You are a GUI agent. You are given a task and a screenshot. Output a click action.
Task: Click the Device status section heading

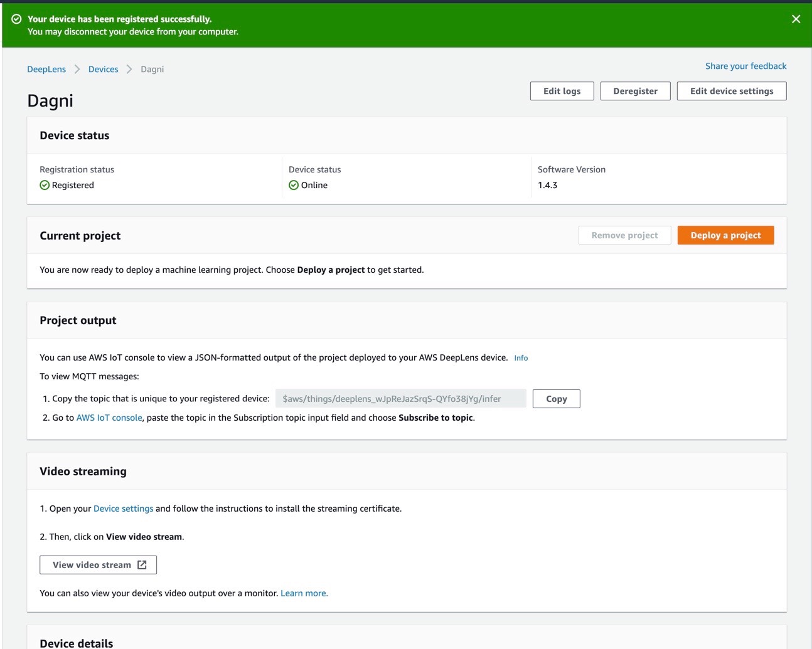point(75,135)
